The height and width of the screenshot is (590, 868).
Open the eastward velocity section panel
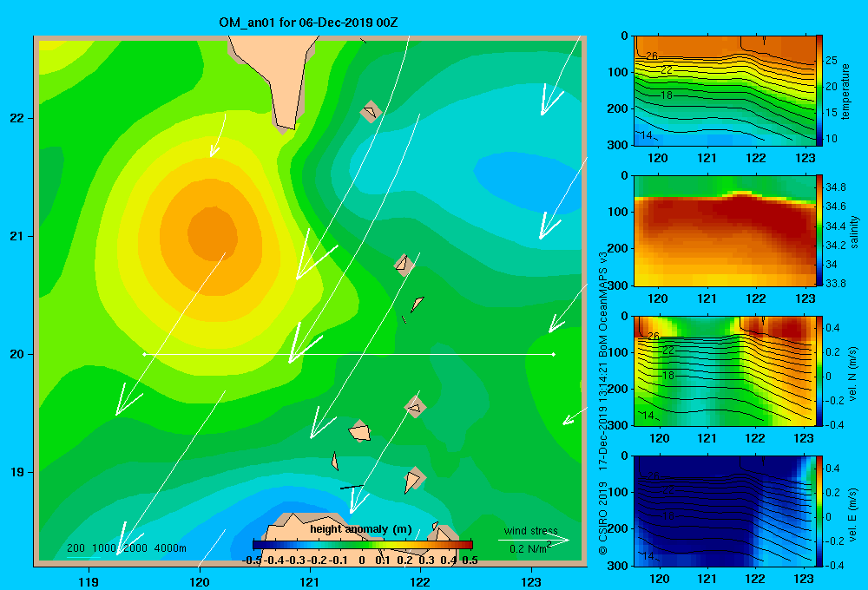pyautogui.click(x=724, y=511)
